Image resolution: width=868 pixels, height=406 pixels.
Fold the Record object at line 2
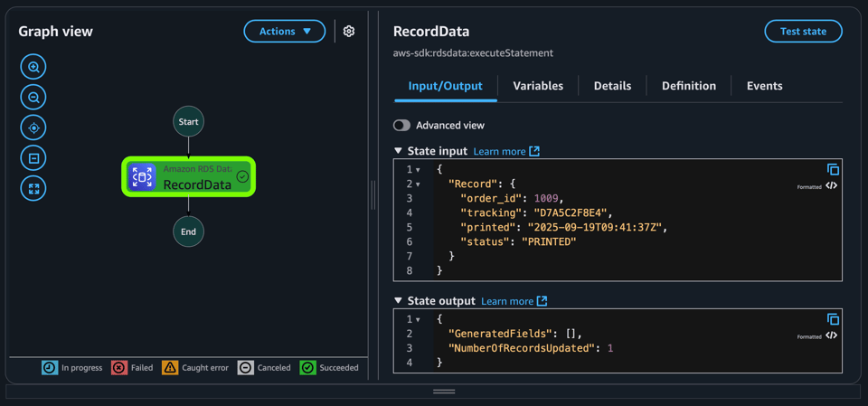tap(418, 184)
